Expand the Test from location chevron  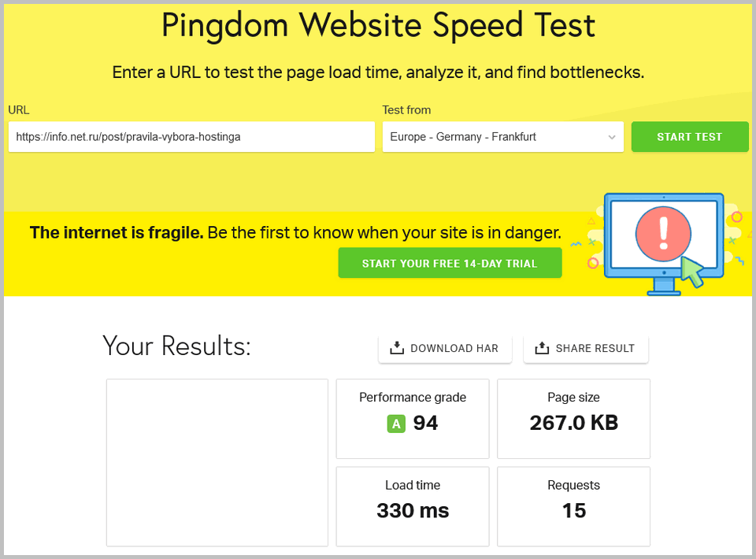pos(612,137)
